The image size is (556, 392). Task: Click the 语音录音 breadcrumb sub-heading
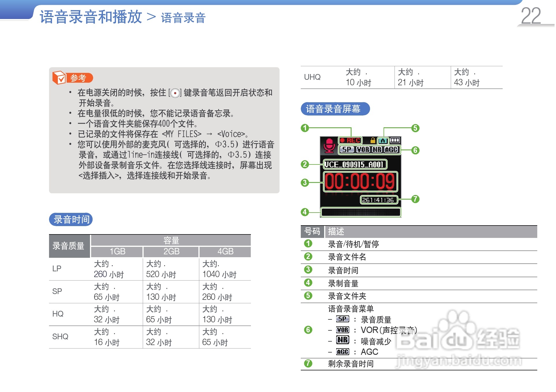coord(183,18)
